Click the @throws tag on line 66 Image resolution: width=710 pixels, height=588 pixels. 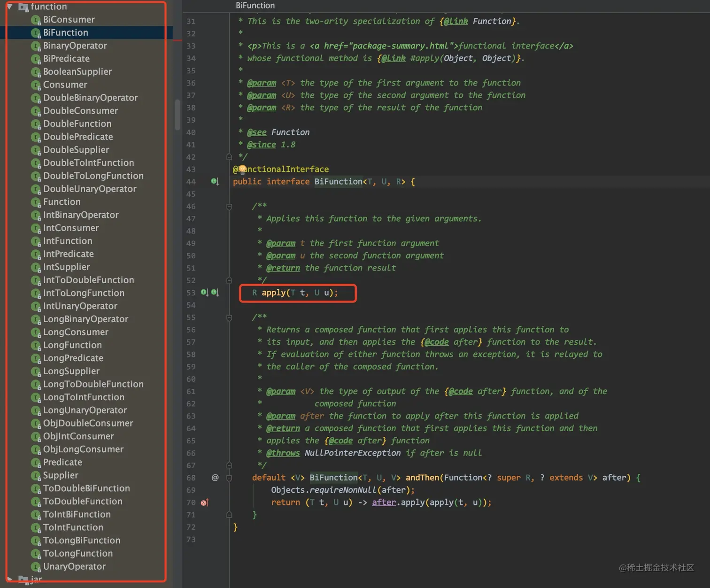coord(283,453)
